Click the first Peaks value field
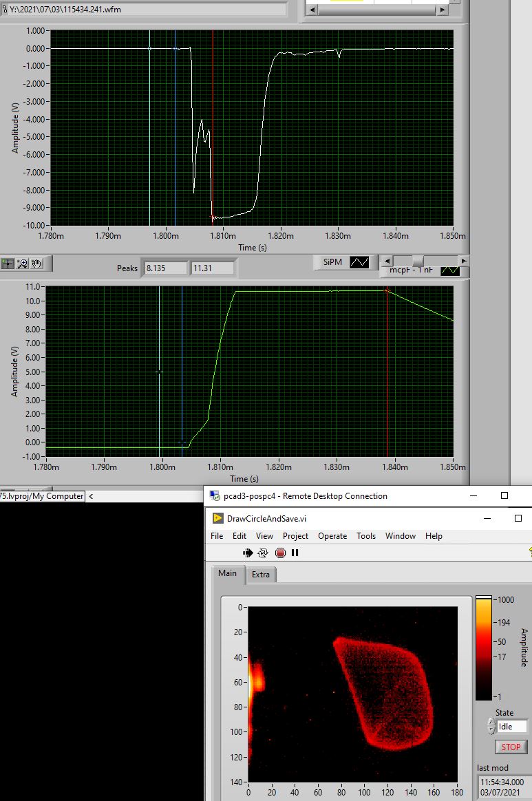The height and width of the screenshot is (801, 532). [165, 268]
